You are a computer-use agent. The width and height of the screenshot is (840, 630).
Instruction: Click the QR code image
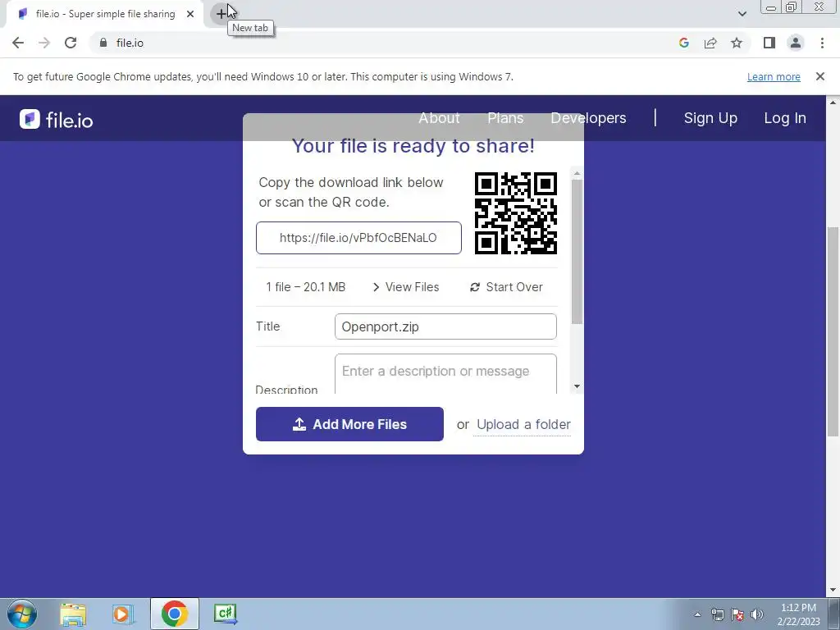point(516,213)
